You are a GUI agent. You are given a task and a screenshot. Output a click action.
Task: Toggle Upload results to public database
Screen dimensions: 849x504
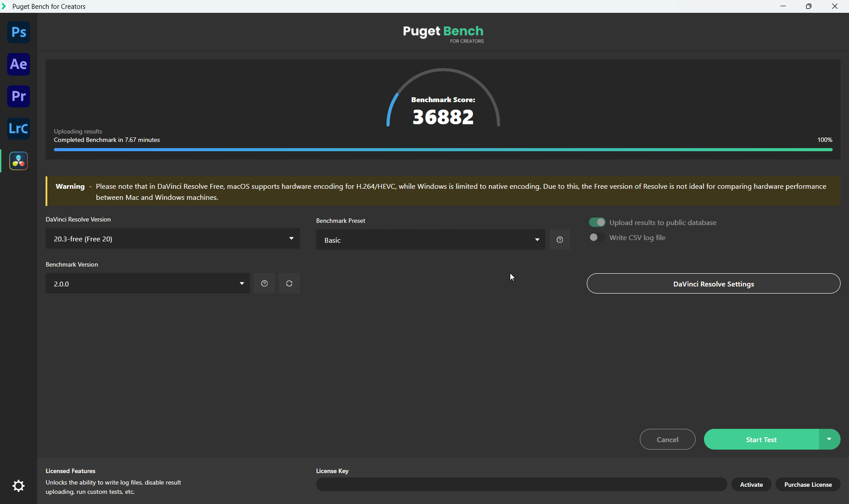597,222
